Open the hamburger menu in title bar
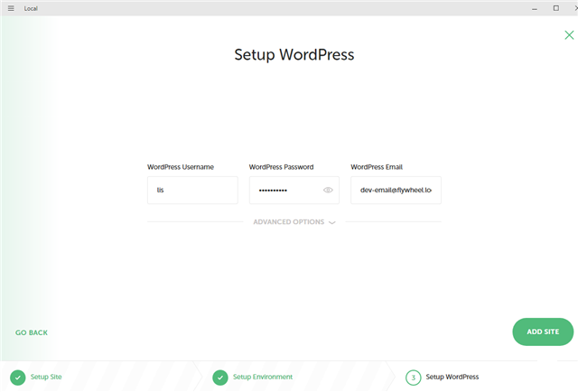This screenshot has width=578, height=392. [x=11, y=8]
